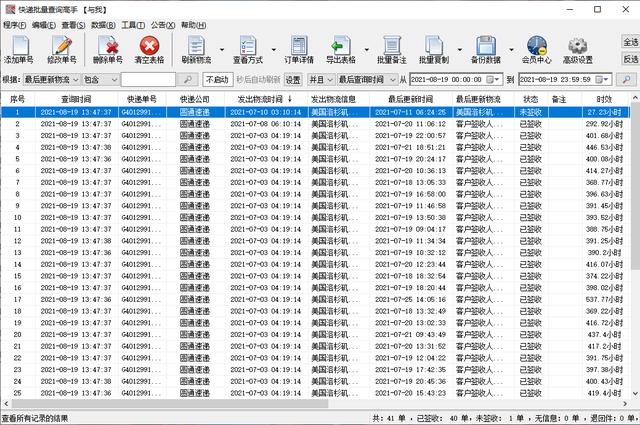Click the 圆通速递 cell in row 15
640x425 pixels.
(195, 276)
